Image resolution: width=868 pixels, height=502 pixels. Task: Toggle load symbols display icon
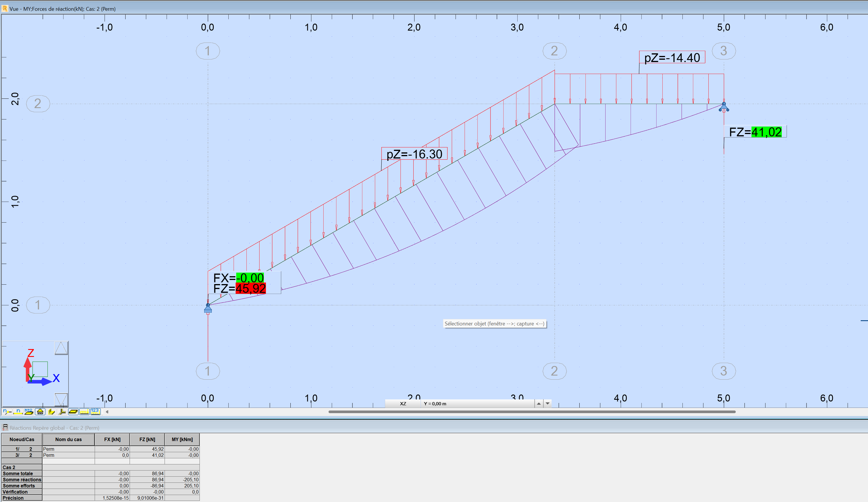click(x=84, y=411)
